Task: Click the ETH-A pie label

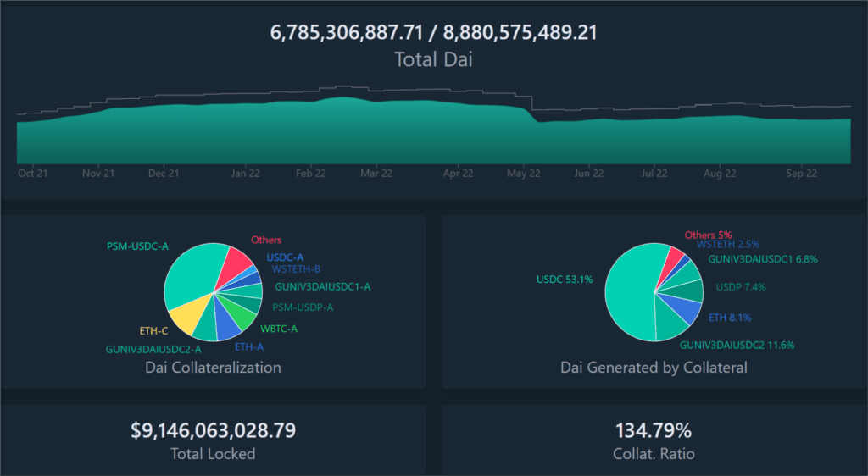Action: click(249, 347)
